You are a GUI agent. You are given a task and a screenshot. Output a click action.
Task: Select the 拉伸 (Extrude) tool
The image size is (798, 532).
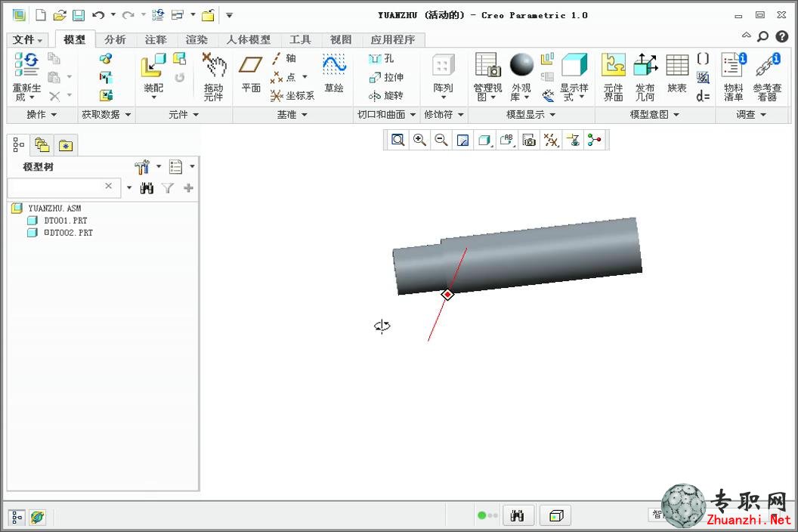coord(386,77)
